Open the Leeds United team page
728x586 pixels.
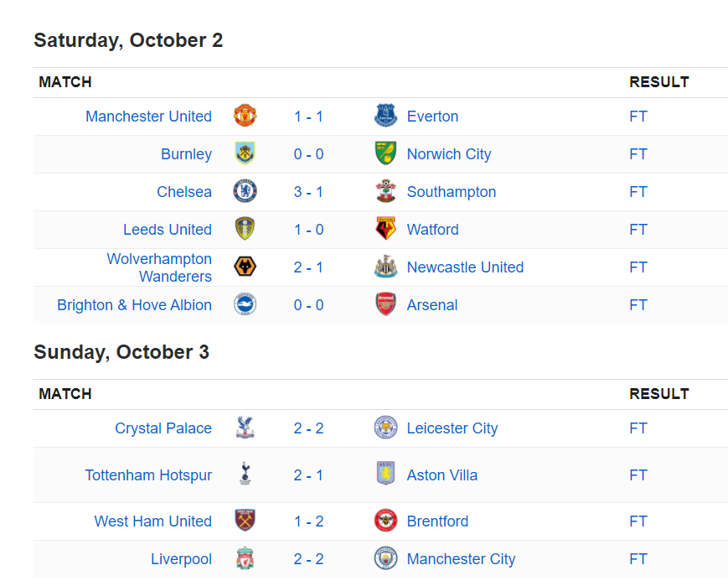(168, 229)
